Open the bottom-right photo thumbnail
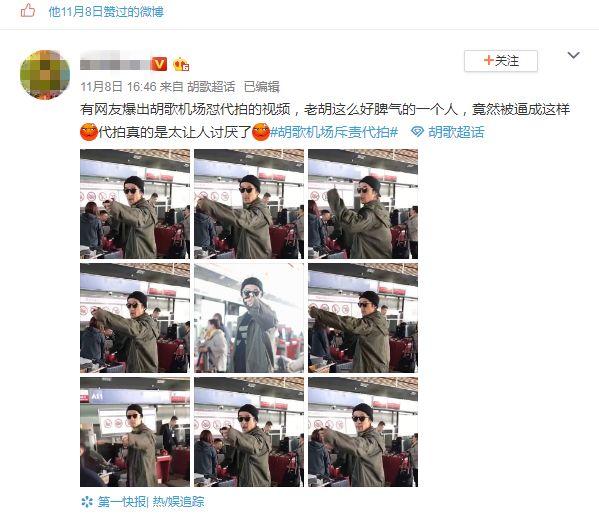The width and height of the screenshot is (599, 518). (363, 432)
